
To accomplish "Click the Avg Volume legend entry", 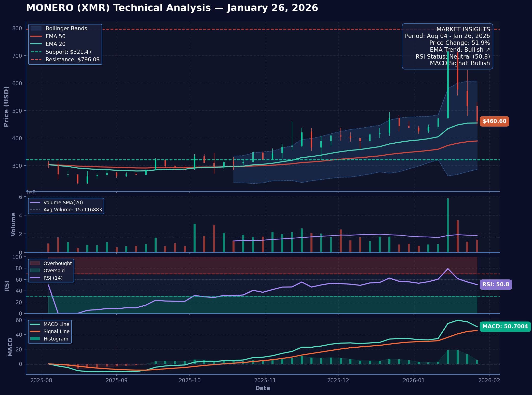I will pos(72,210).
